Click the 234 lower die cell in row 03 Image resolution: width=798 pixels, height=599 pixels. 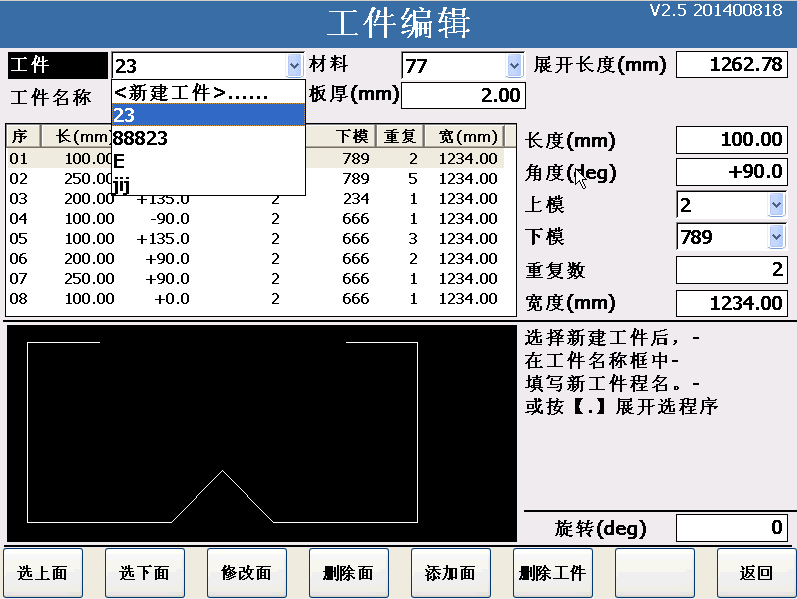(356, 198)
